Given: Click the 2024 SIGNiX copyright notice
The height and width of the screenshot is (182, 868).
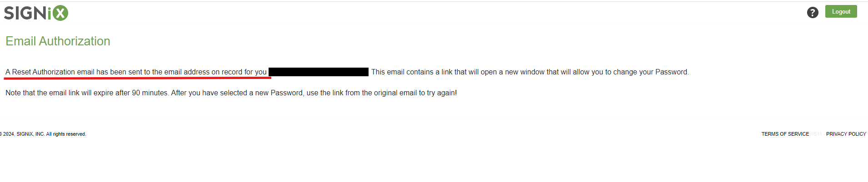Looking at the screenshot, I should (43, 134).
